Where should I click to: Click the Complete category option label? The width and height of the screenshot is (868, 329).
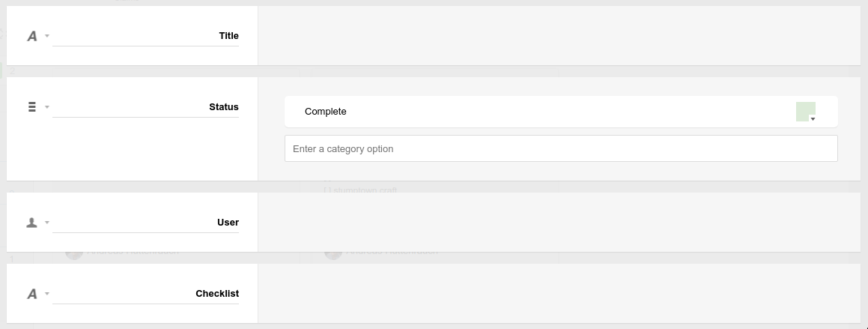326,112
